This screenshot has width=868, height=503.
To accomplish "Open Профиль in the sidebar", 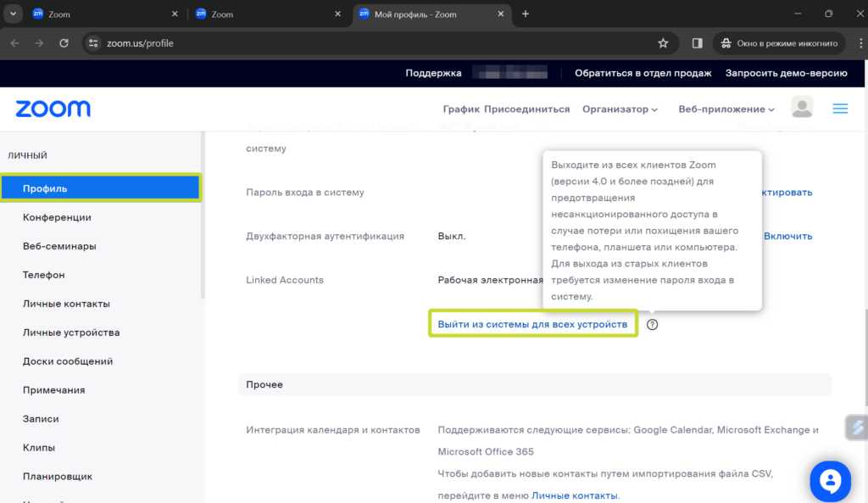I will [x=101, y=188].
